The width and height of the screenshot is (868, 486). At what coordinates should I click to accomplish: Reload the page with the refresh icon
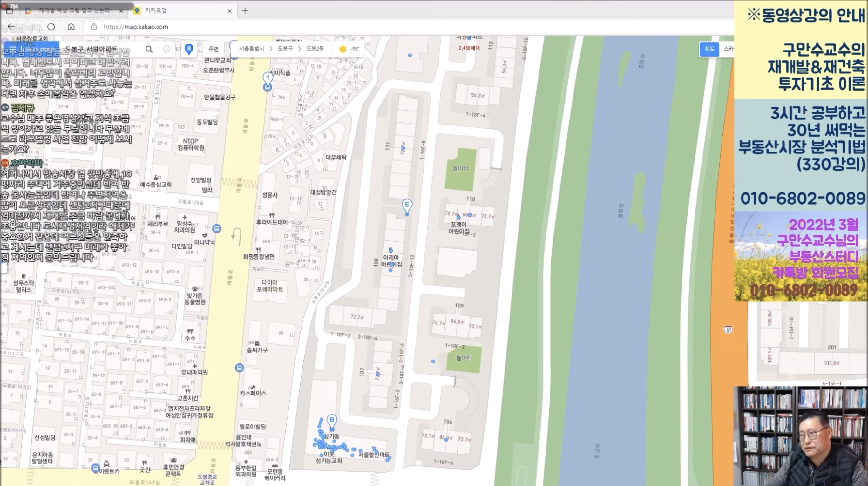click(51, 27)
